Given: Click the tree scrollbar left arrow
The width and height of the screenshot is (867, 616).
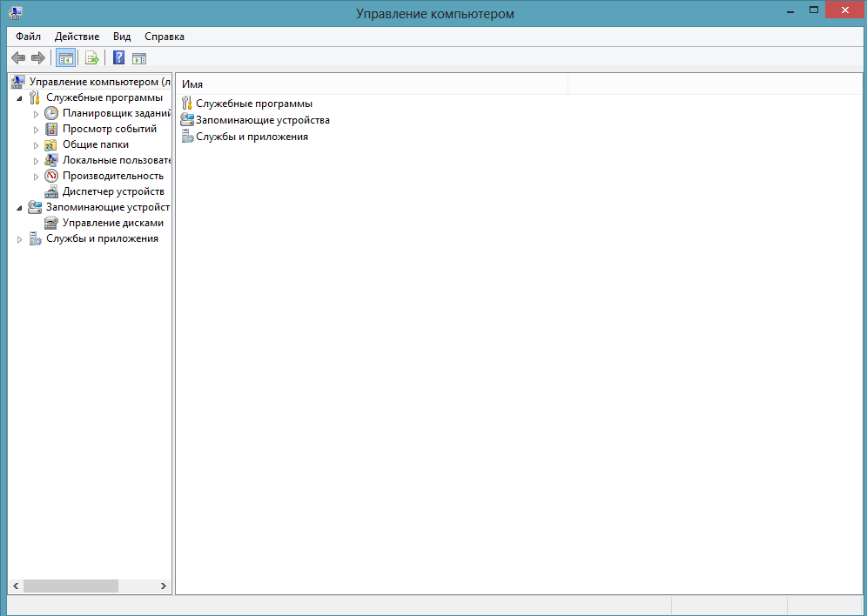Looking at the screenshot, I should 16,586.
